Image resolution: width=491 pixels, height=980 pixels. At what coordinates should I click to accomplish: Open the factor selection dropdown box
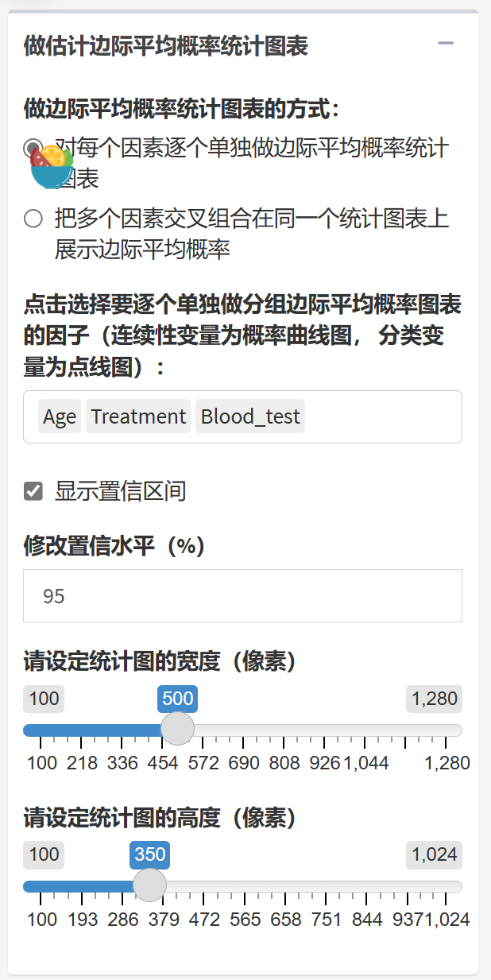click(x=381, y=416)
